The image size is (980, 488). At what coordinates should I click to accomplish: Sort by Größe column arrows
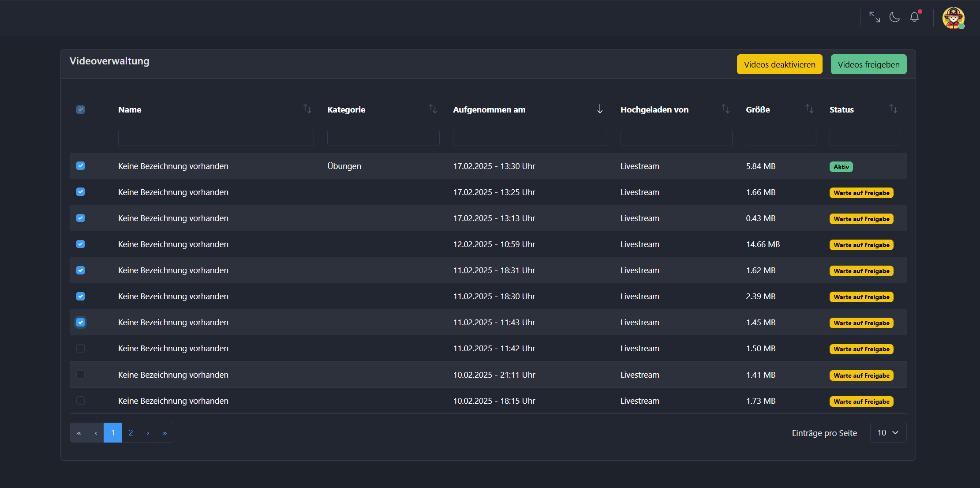click(x=809, y=109)
